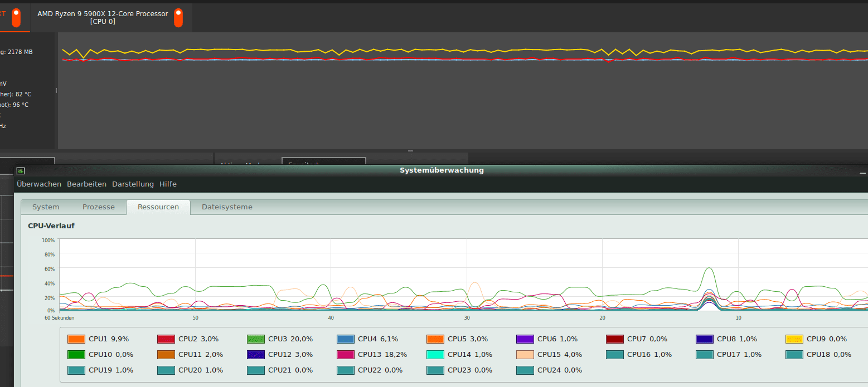Pick the CPU22 color swatch
868x387 pixels.
pyautogui.click(x=346, y=370)
